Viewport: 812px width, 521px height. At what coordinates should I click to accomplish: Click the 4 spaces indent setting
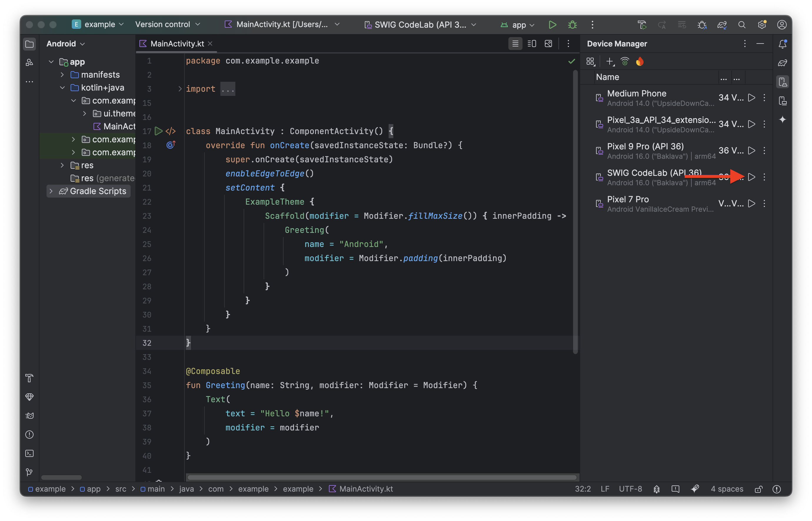[x=727, y=489]
